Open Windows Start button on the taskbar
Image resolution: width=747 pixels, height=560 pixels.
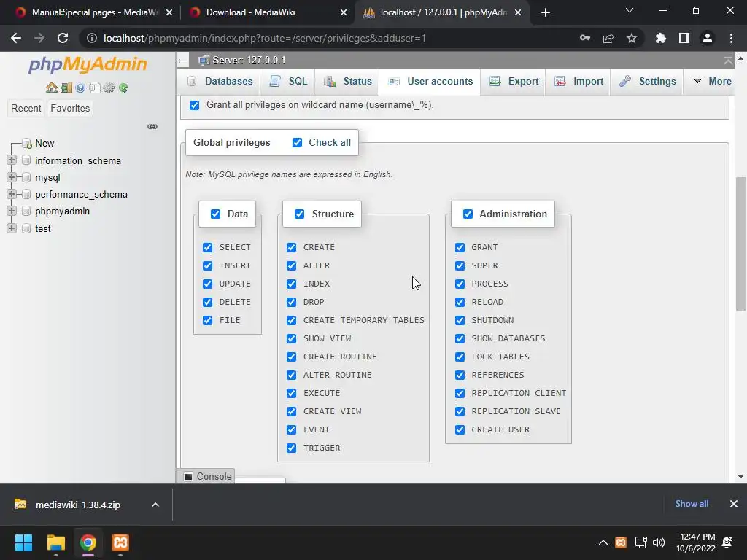click(x=23, y=542)
